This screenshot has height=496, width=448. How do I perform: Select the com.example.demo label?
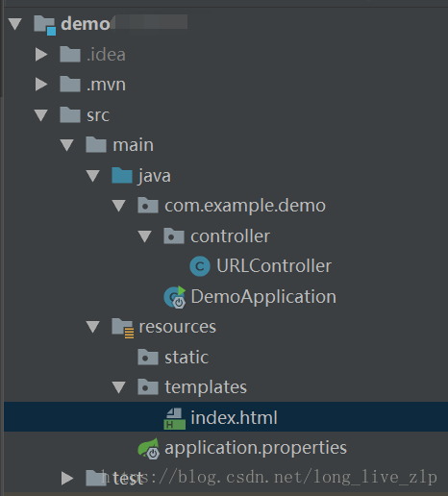(245, 206)
